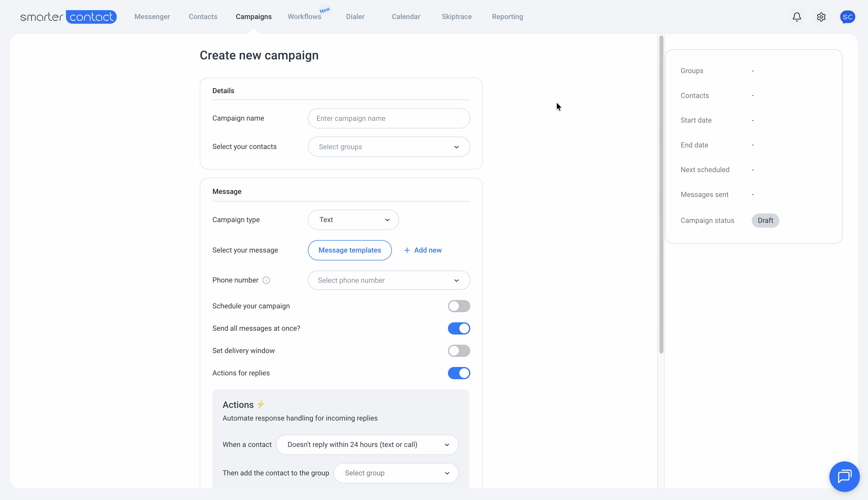Switch to the Workflows tab

[304, 17]
